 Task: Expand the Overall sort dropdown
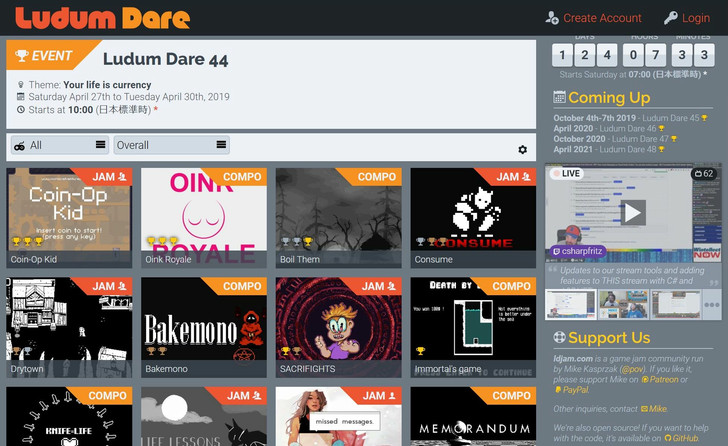pyautogui.click(x=171, y=145)
